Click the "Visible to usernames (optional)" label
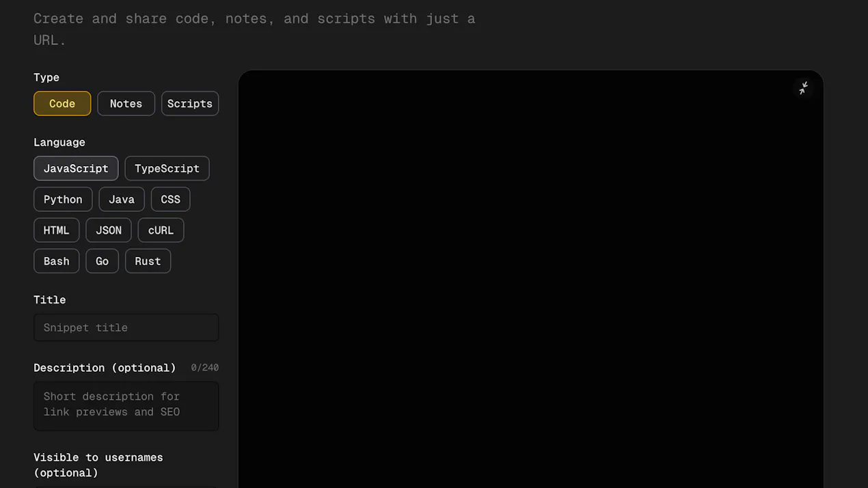 (x=98, y=465)
